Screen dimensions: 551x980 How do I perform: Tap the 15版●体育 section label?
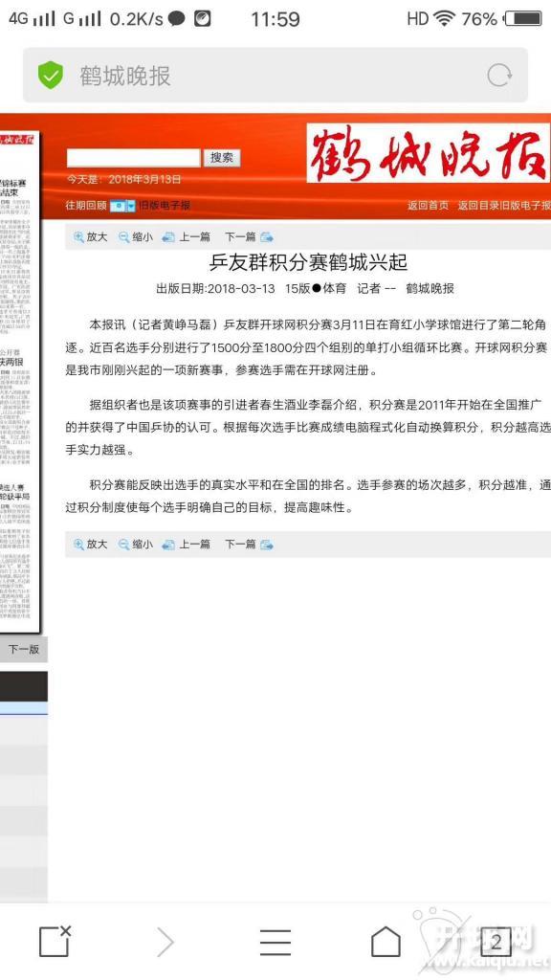pos(316,289)
